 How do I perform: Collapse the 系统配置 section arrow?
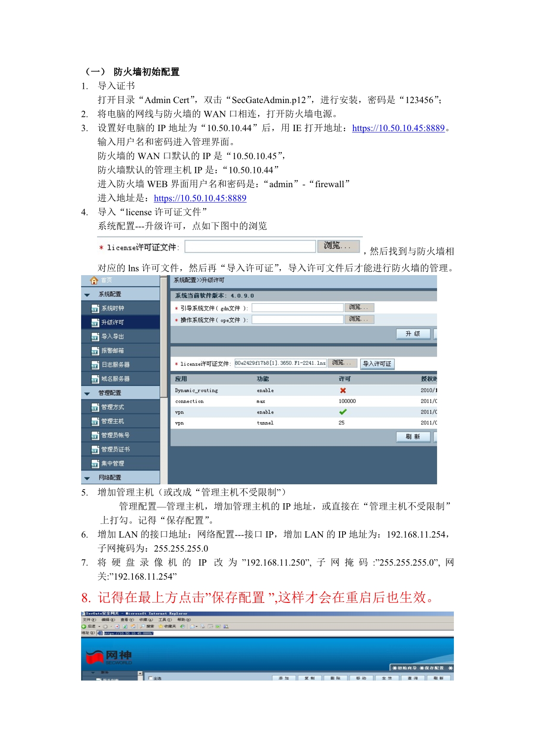coord(87,295)
